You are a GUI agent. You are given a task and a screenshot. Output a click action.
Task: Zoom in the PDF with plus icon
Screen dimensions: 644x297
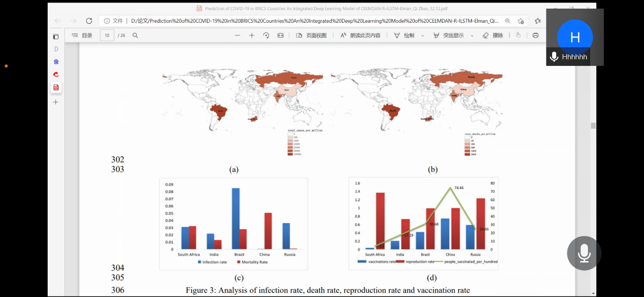point(252,35)
